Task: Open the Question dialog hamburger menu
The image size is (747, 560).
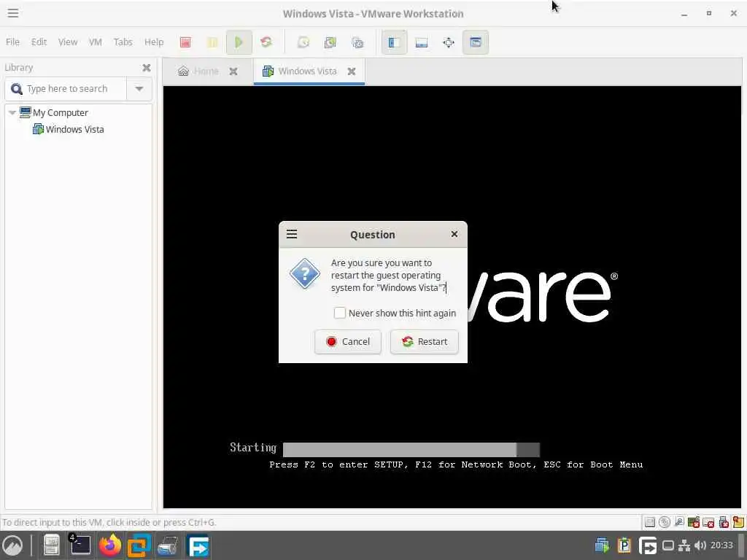Action: coord(292,234)
